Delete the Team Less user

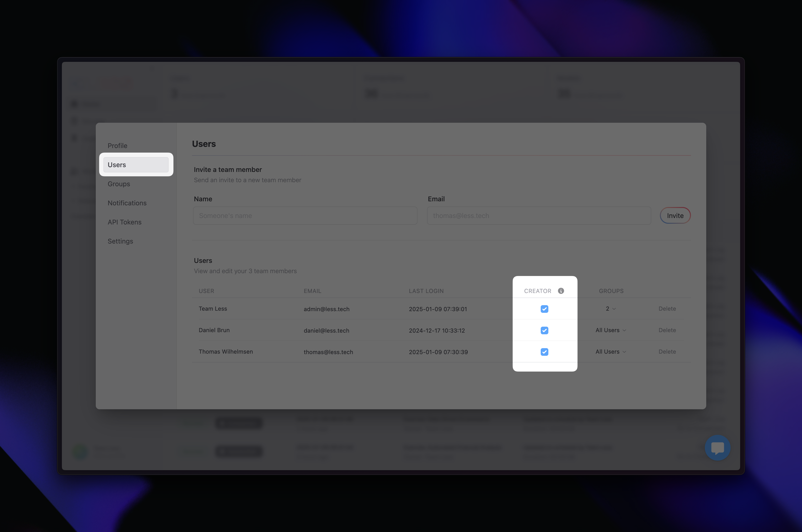pyautogui.click(x=667, y=309)
